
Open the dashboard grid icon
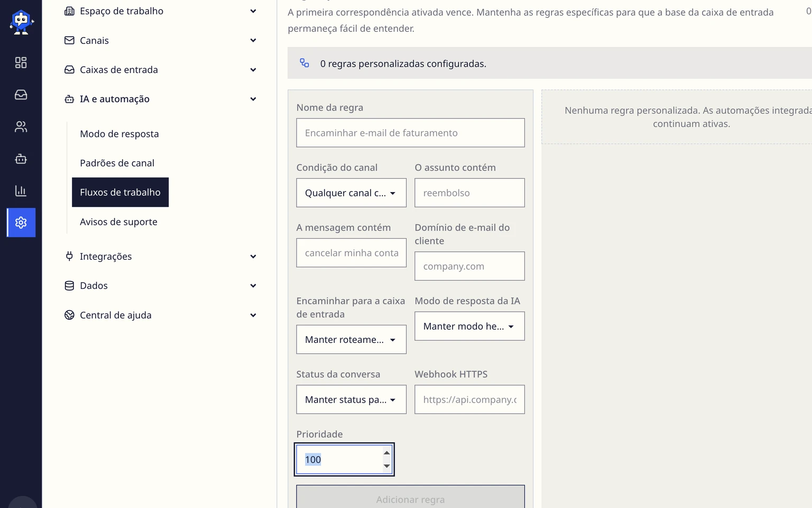21,62
